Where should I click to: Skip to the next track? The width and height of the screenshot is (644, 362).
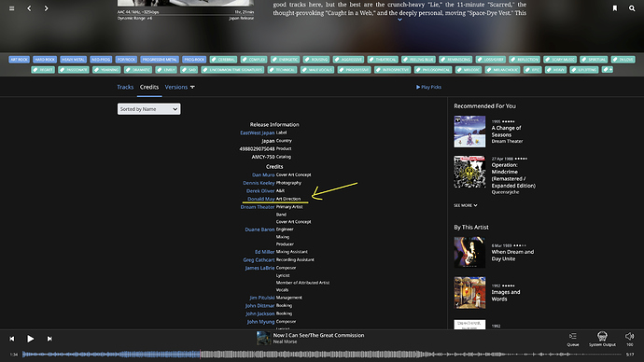[x=49, y=339]
